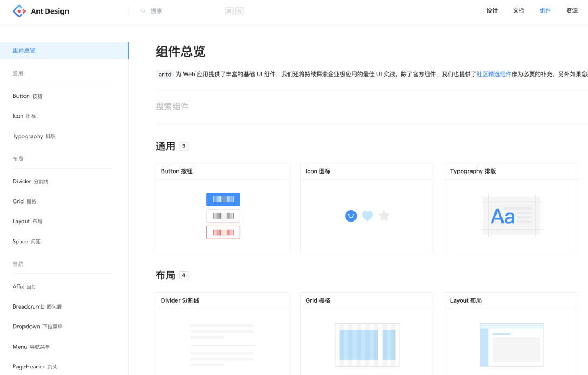588x375 pixels.
Task: Click the gray star icon
Action: [x=384, y=215]
